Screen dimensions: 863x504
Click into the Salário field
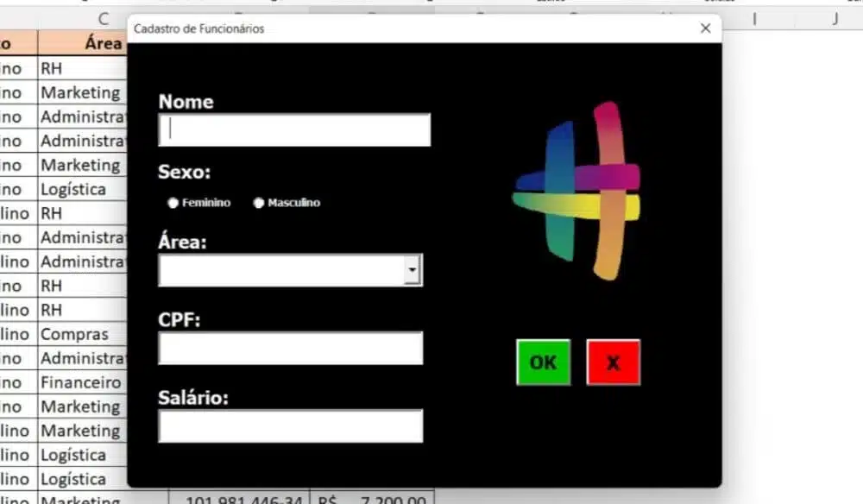point(291,425)
